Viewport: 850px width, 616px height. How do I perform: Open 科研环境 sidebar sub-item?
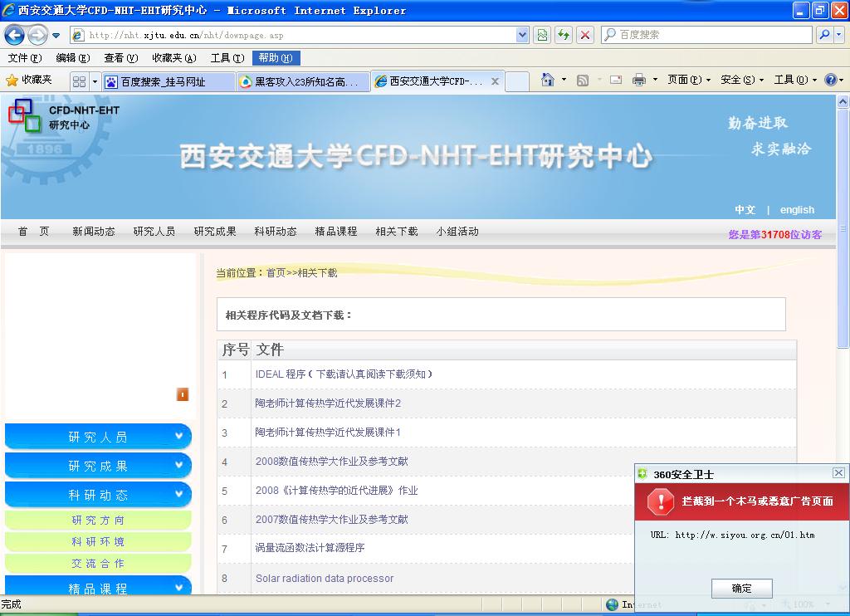click(x=98, y=542)
